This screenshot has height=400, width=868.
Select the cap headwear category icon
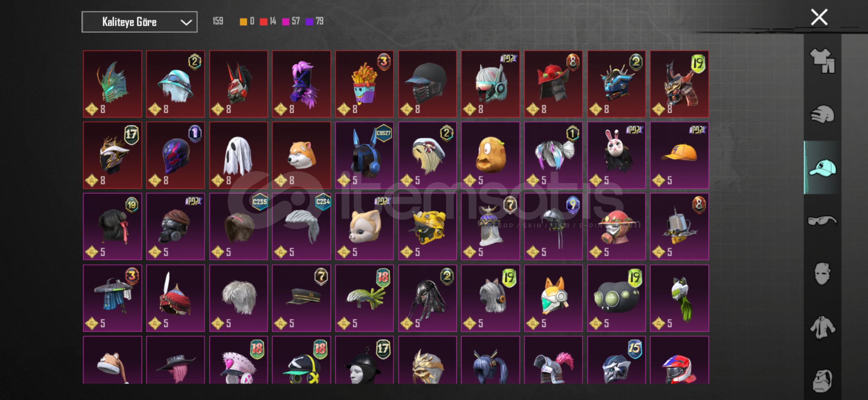point(822,168)
